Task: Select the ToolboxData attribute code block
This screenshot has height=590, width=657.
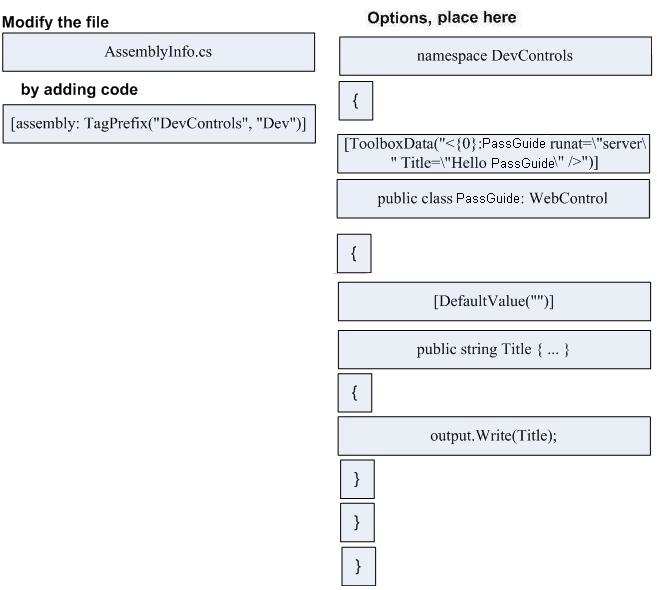Action: tap(494, 153)
